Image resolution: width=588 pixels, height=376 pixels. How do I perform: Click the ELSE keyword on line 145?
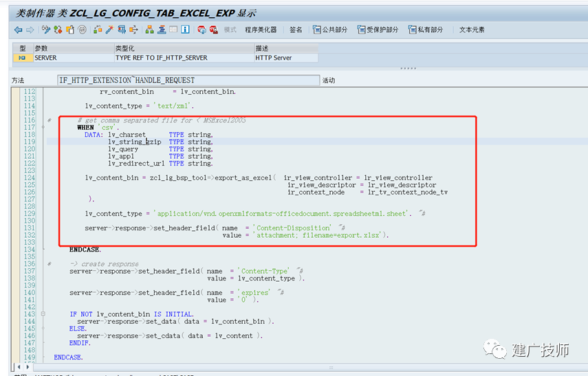tap(78, 329)
